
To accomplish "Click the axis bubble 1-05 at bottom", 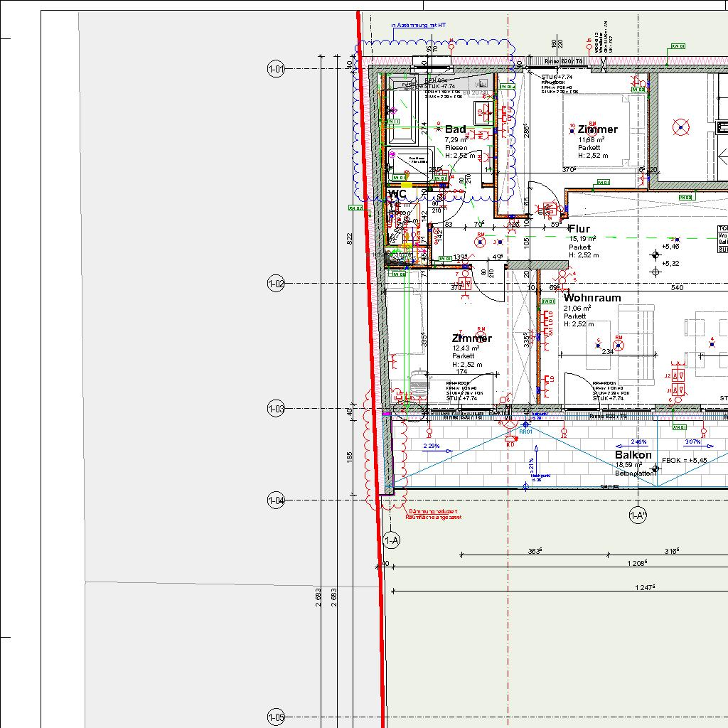I will click(x=275, y=717).
